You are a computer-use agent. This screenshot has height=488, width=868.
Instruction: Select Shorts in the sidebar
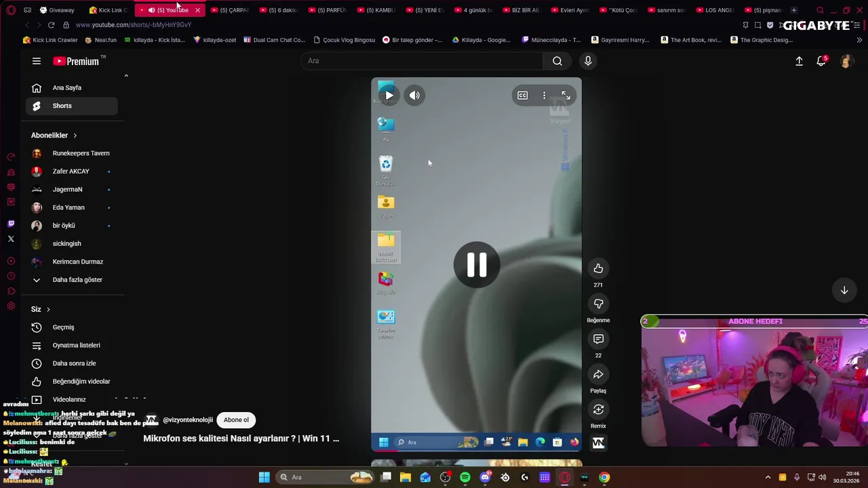[x=72, y=106]
